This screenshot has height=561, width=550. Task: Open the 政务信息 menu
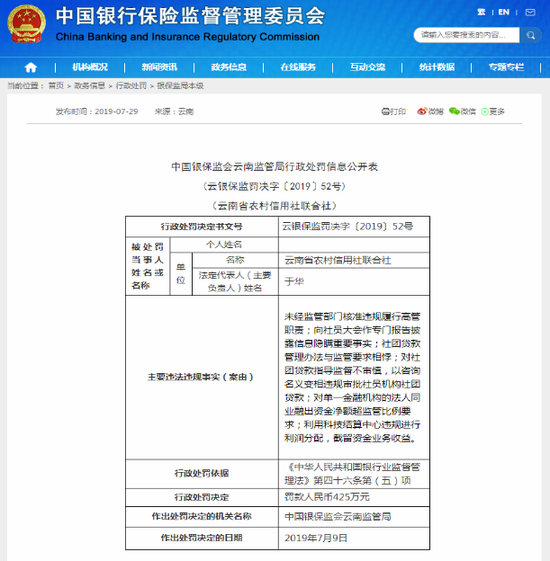coord(229,67)
